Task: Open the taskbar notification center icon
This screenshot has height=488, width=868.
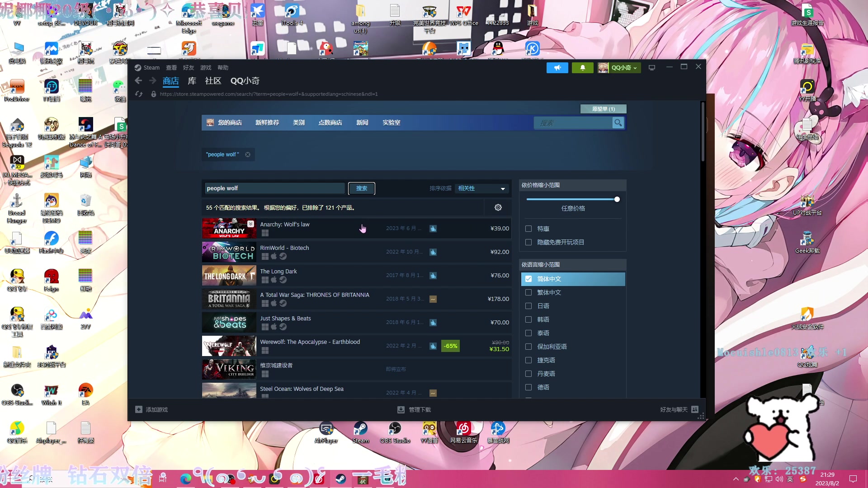Action: pyautogui.click(x=853, y=479)
